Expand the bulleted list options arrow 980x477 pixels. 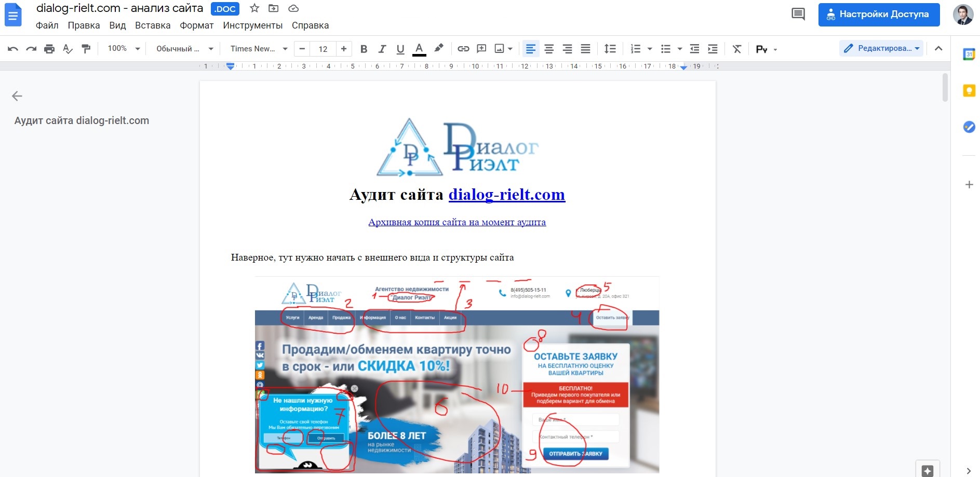[x=680, y=49]
